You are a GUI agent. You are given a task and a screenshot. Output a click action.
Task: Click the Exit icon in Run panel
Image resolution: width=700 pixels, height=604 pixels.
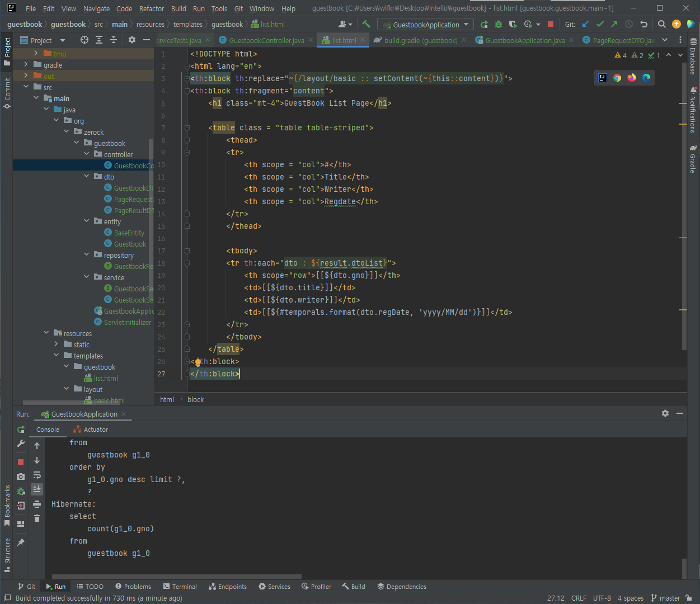coord(21,506)
